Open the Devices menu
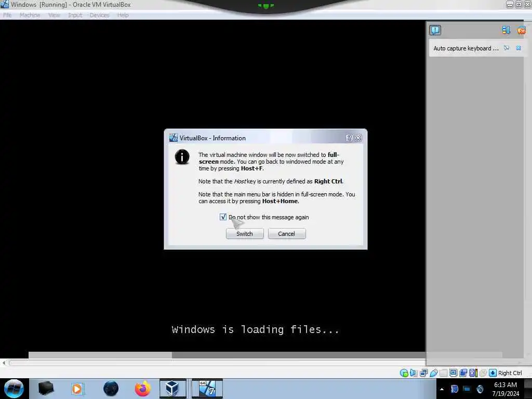 pos(99,15)
